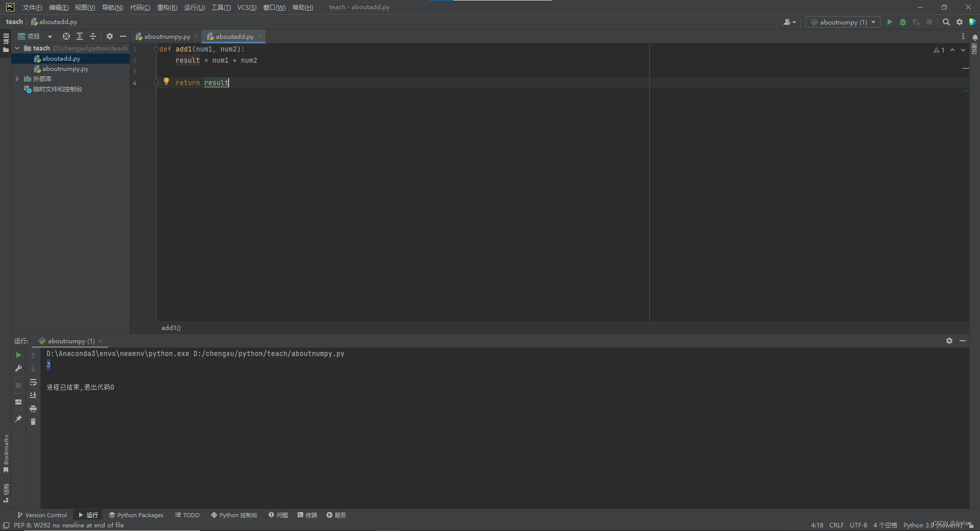Open Search Everywhere magnifier

click(x=946, y=22)
